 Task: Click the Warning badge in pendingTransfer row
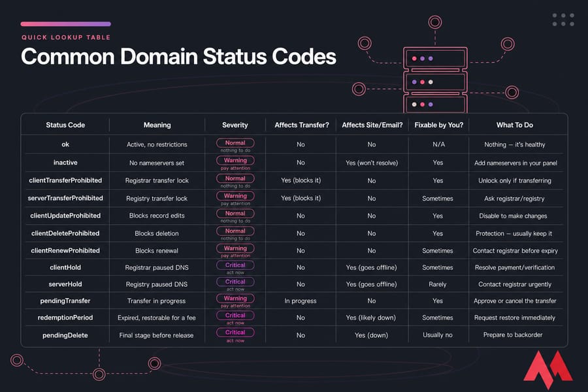pos(235,299)
